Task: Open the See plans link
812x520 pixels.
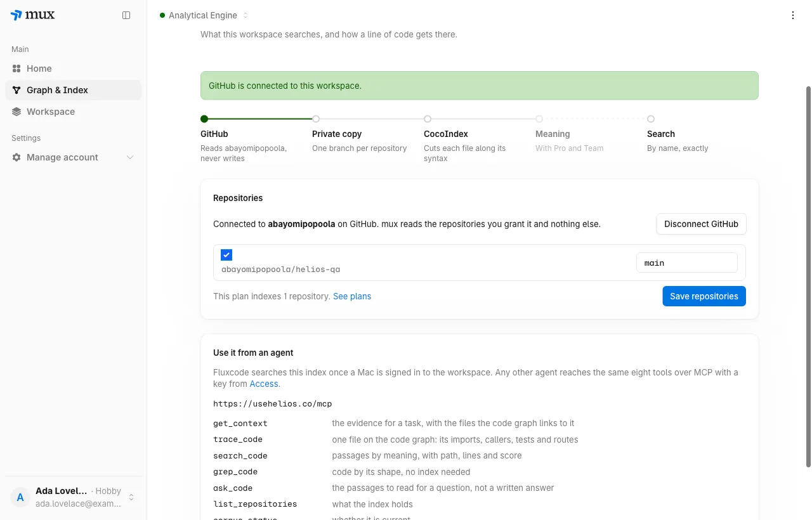Action: (352, 296)
